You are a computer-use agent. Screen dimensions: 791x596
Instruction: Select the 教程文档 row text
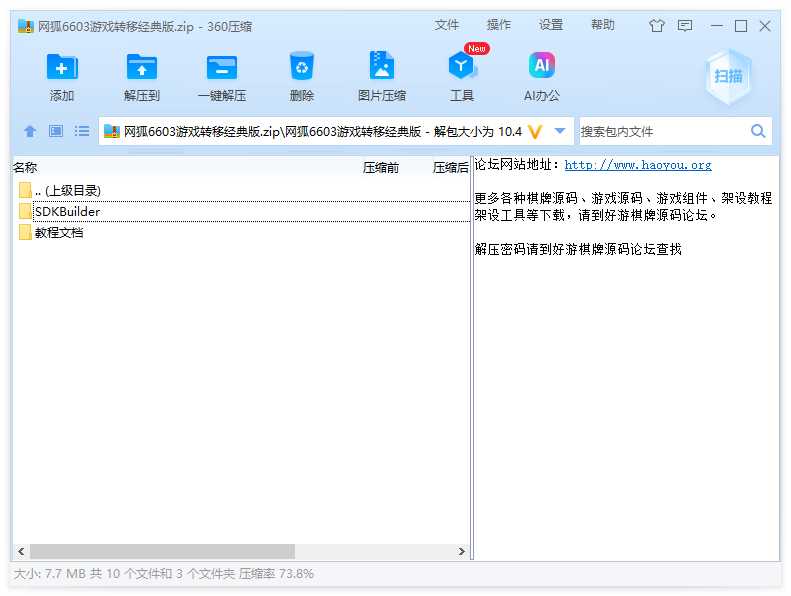click(59, 233)
